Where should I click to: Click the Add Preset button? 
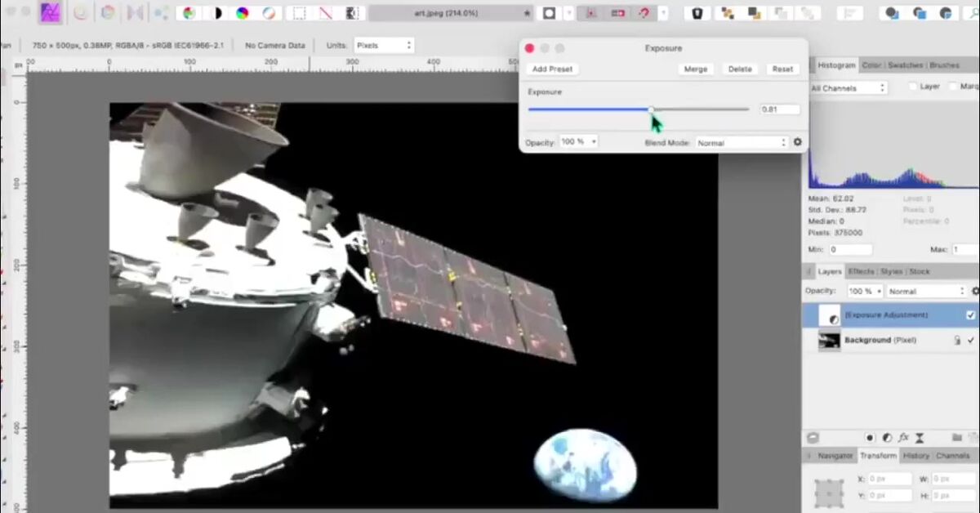tap(552, 69)
